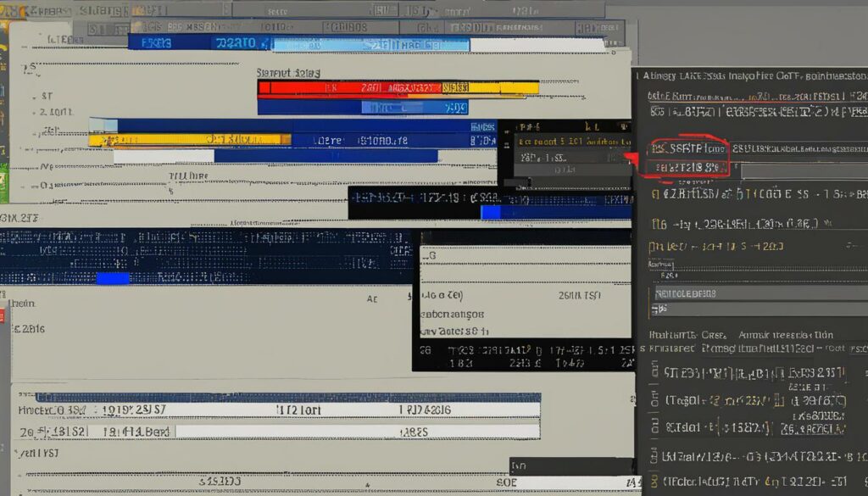Click the small red square on the left edge
This screenshot has width=868, height=496.
point(2,316)
